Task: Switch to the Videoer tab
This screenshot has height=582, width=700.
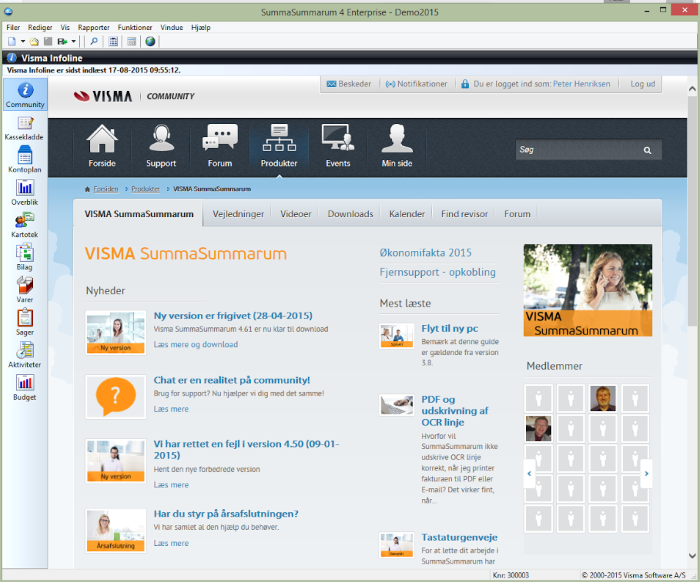Action: [x=296, y=214]
